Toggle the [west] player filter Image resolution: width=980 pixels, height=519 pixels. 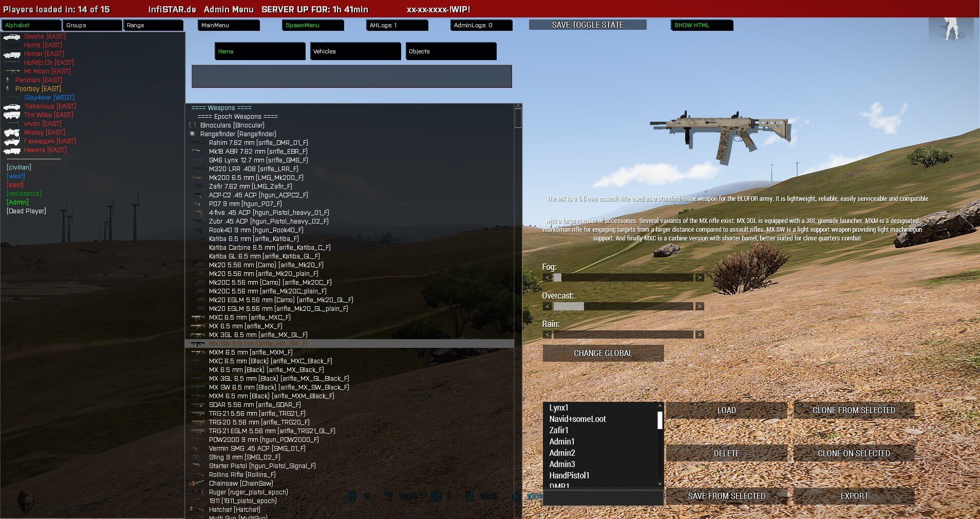coord(16,176)
